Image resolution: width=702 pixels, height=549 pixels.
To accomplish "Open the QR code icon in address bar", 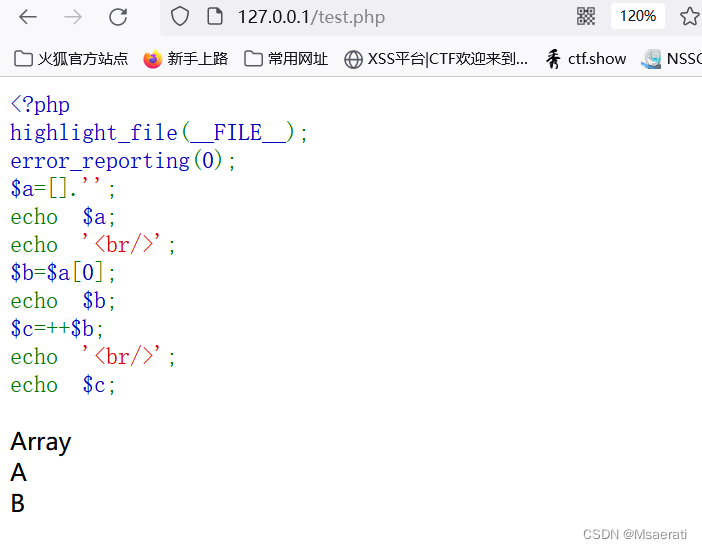I will (x=586, y=17).
